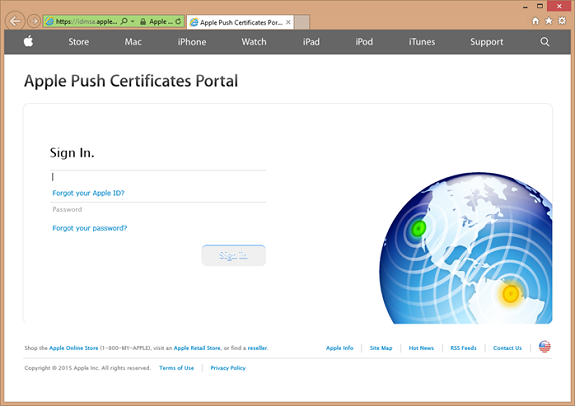Screen dimensions: 575x406
Task: Click the browser forward arrow button
Action: pyautogui.click(x=34, y=21)
